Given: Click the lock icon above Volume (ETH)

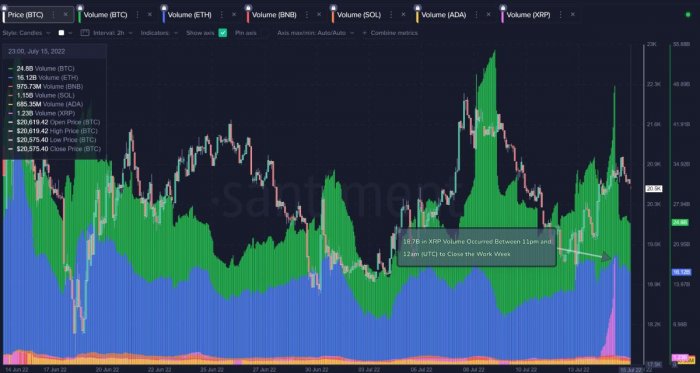Looking at the screenshot, I should [x=164, y=7].
